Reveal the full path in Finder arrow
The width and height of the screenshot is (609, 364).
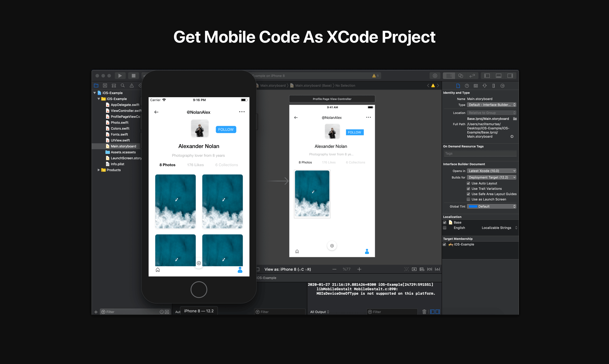tap(512, 137)
